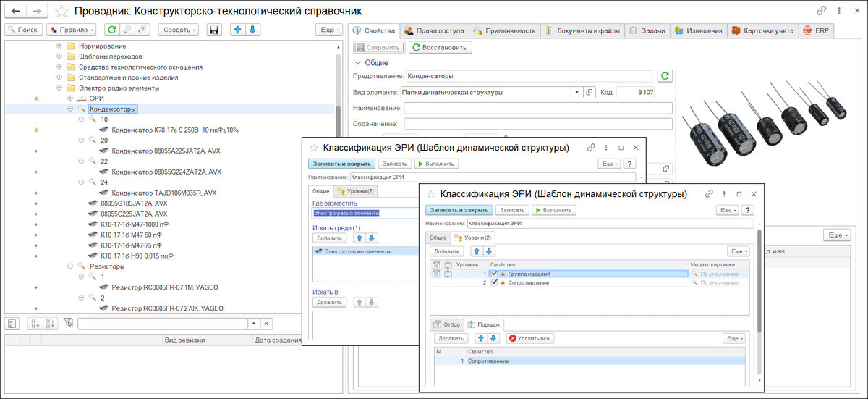Click the Поиск search button
The image size is (868, 399).
point(23,30)
